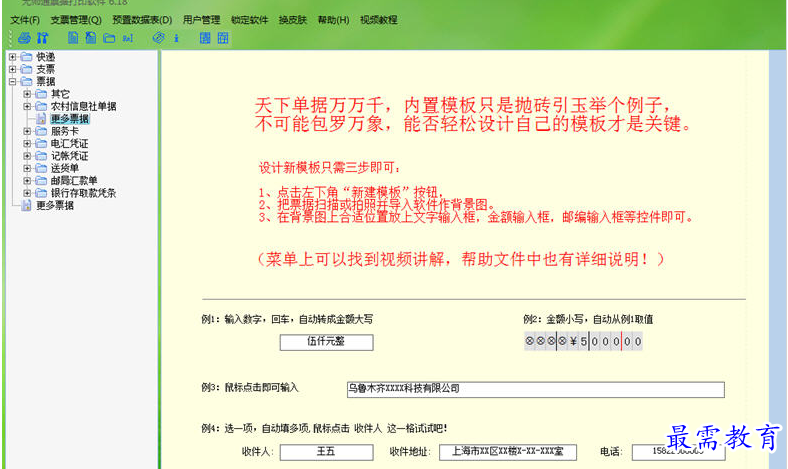Select 邮局汇款单 in the tree
788x469 pixels.
click(74, 180)
